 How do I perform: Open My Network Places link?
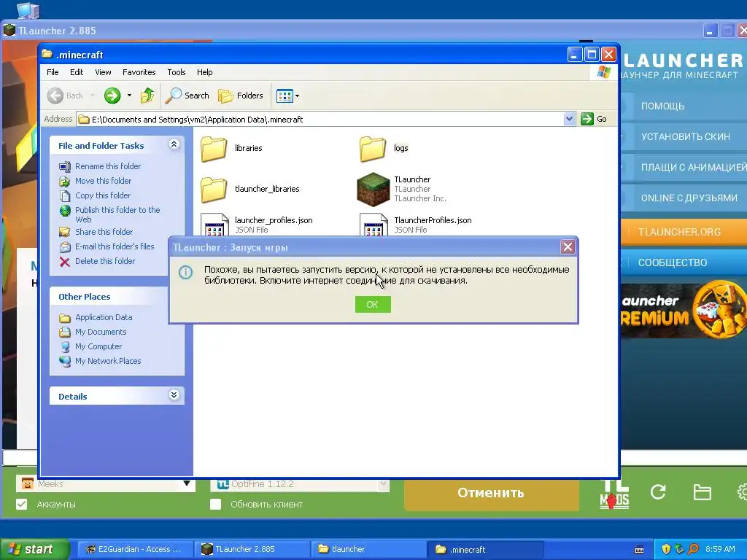(x=108, y=362)
